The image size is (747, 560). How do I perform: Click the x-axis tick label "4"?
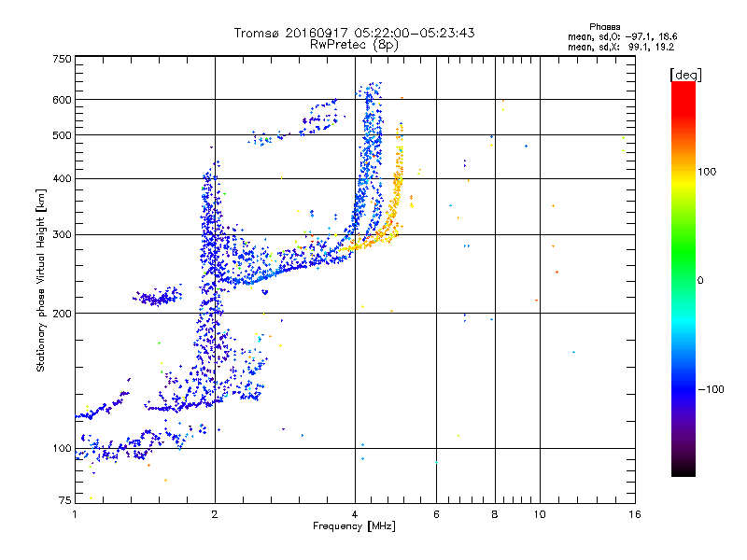(355, 514)
